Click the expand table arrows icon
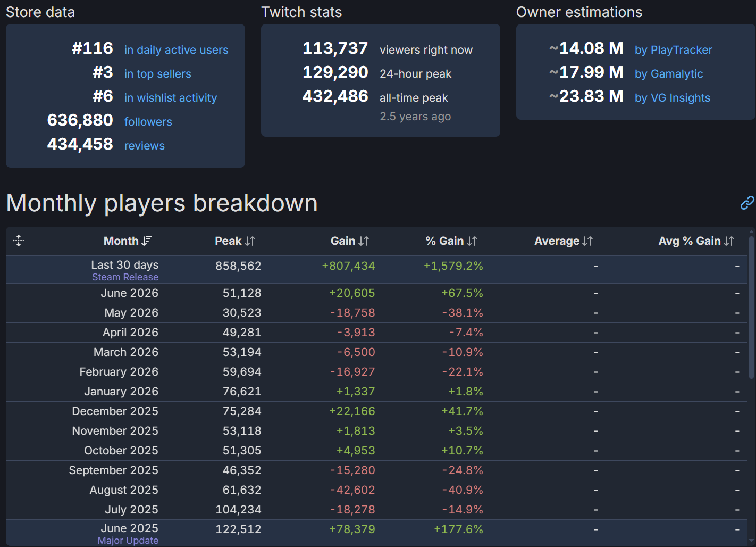Screen dimensions: 756x547 click(19, 241)
